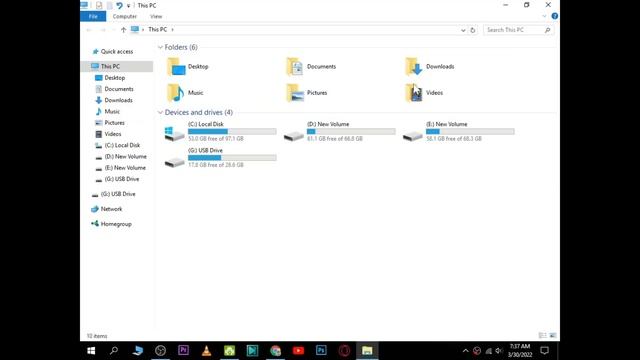Click the (G:) USB Drive usage bar
This screenshot has height=360, width=640.
(232, 158)
